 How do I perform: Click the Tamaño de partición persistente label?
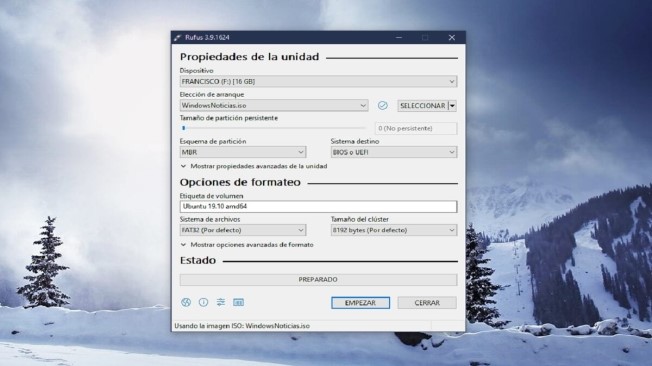[229, 118]
